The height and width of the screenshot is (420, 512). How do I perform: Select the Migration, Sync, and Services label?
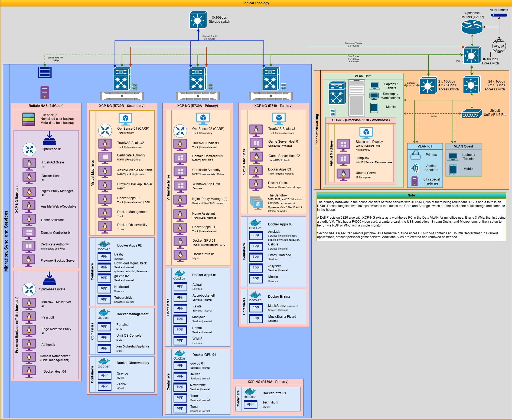pos(6,241)
